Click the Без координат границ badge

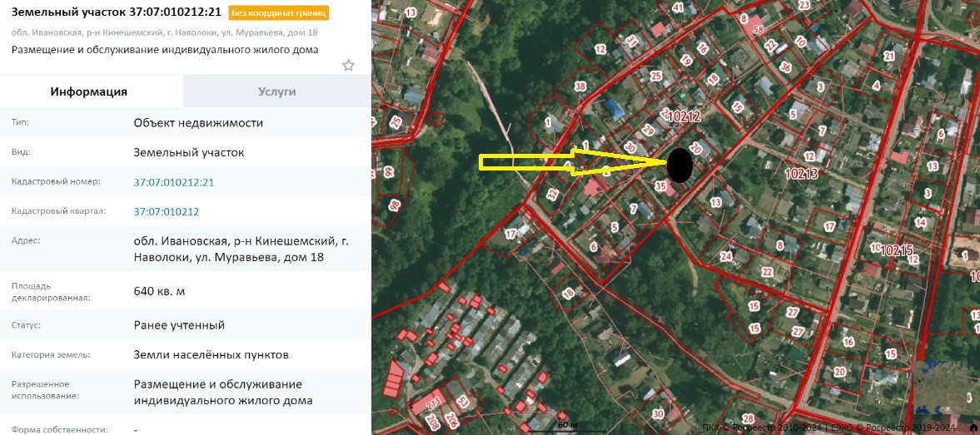pos(279,12)
